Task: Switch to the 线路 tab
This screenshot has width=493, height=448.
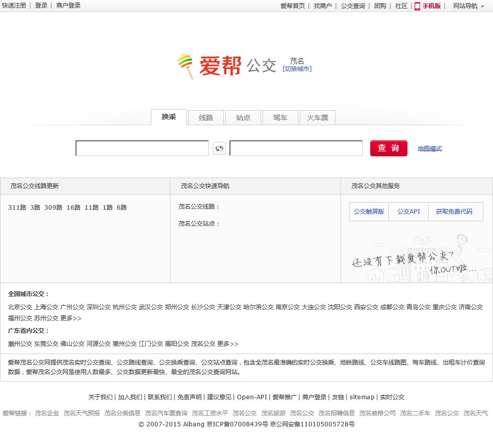Action: point(206,118)
